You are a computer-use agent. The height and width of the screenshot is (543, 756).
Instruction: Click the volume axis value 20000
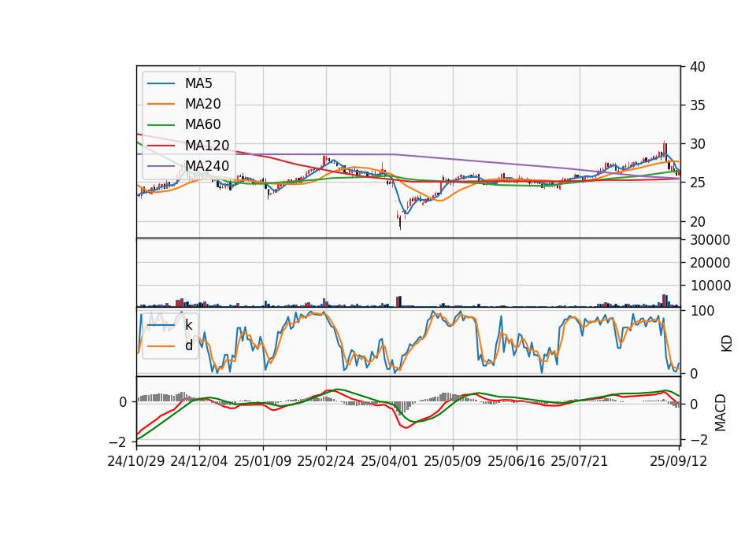coord(710,263)
